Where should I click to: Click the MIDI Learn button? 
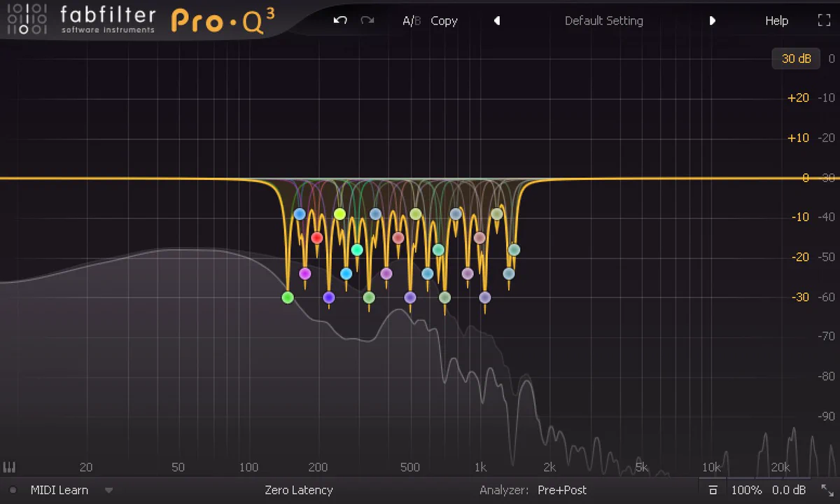(59, 490)
